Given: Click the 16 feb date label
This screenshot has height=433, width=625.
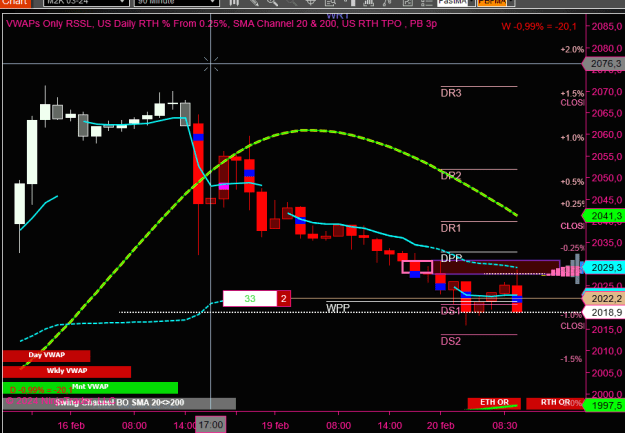Looking at the screenshot, I should pyautogui.click(x=71, y=425).
